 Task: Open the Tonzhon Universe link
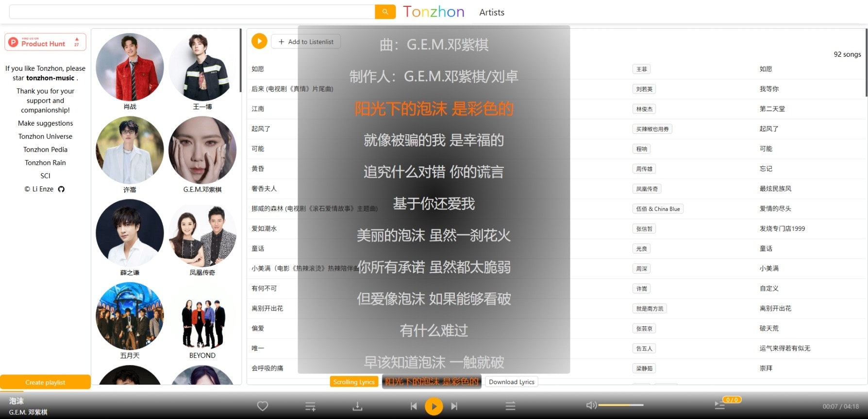pos(46,136)
